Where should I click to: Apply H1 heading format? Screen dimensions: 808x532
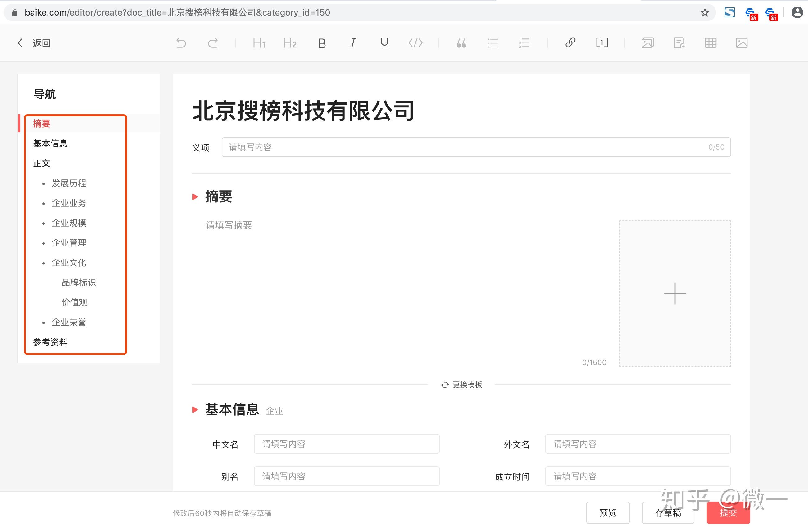pyautogui.click(x=259, y=43)
